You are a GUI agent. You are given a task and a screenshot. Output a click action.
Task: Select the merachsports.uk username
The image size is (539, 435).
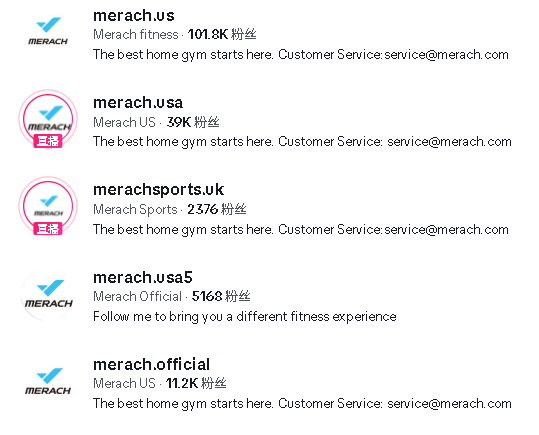158,190
